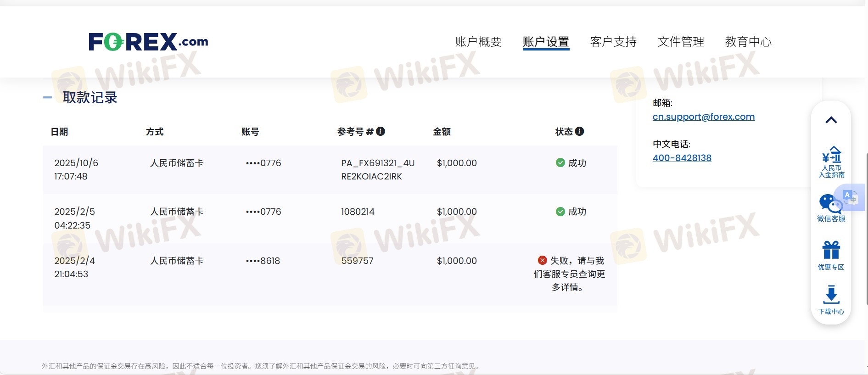The image size is (868, 375).
Task: Click the failed status message text
Action: 569,274
